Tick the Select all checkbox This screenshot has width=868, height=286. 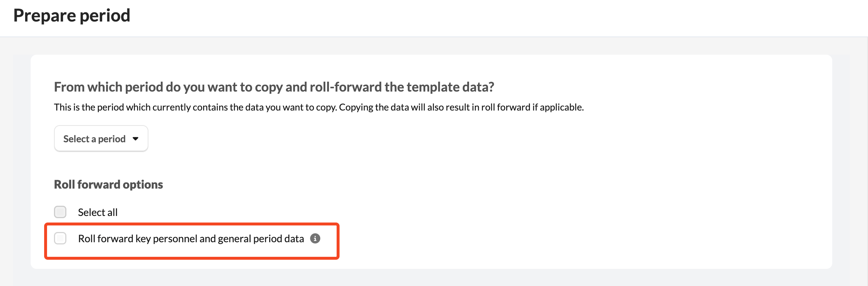tap(60, 212)
